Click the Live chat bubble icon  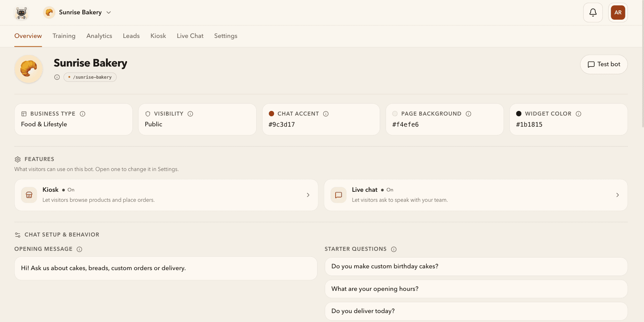tap(338, 195)
